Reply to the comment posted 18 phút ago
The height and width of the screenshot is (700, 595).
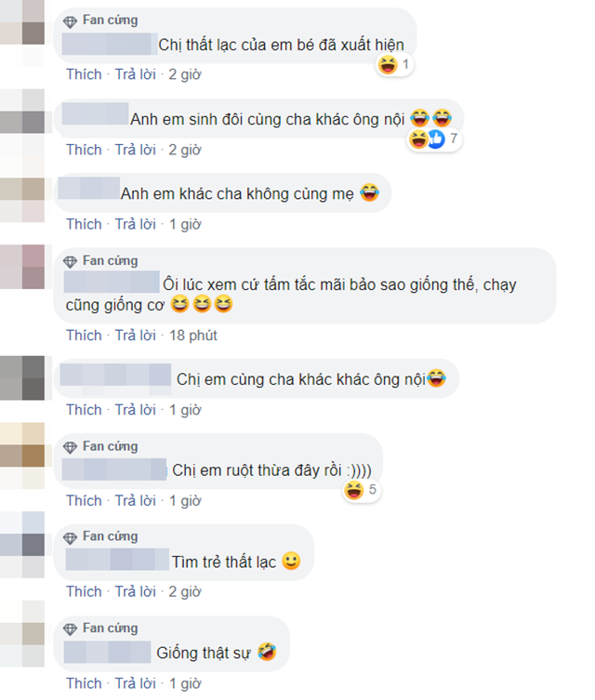135,336
